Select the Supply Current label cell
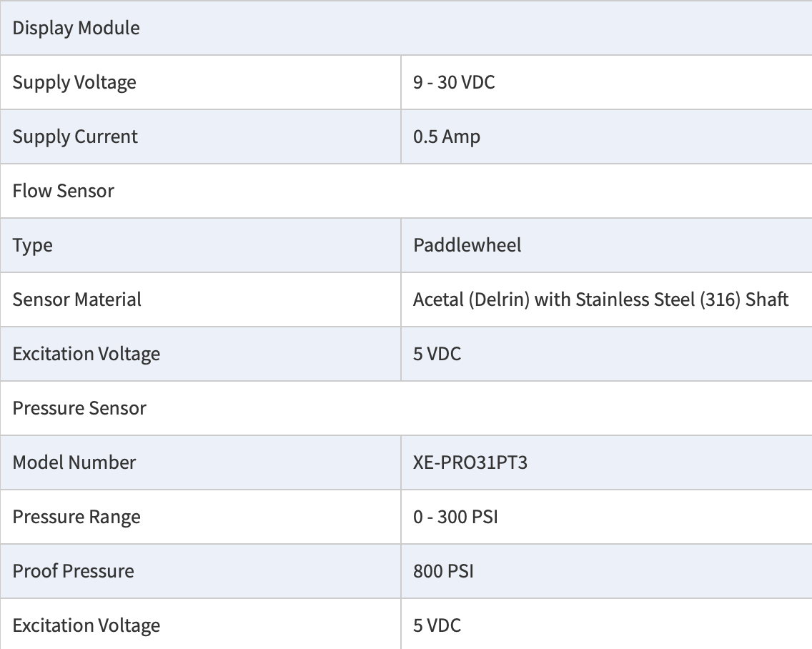The image size is (812, 649). point(75,137)
